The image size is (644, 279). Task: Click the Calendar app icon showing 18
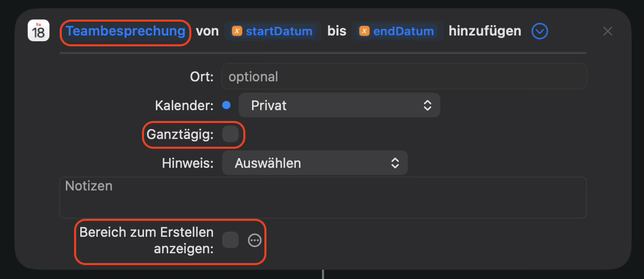pyautogui.click(x=39, y=31)
